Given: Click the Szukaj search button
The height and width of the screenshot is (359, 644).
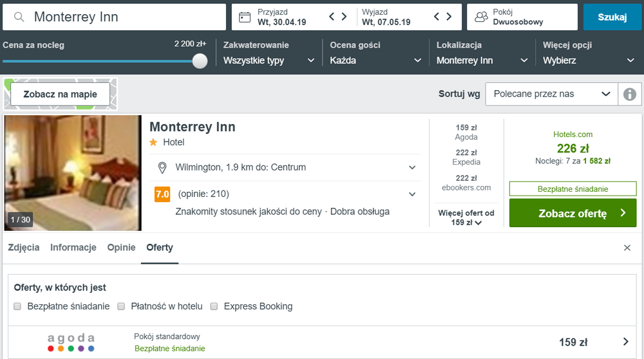Looking at the screenshot, I should (612, 17).
